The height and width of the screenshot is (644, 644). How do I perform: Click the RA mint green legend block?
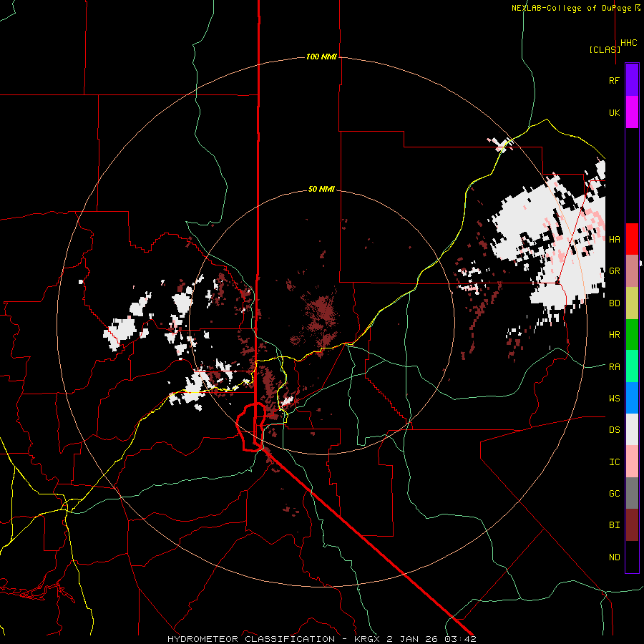pyautogui.click(x=632, y=366)
